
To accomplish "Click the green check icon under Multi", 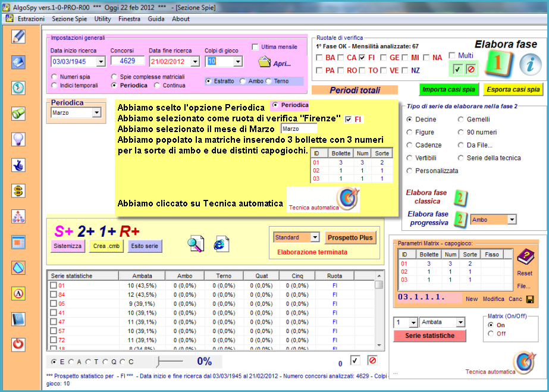I will coord(457,70).
